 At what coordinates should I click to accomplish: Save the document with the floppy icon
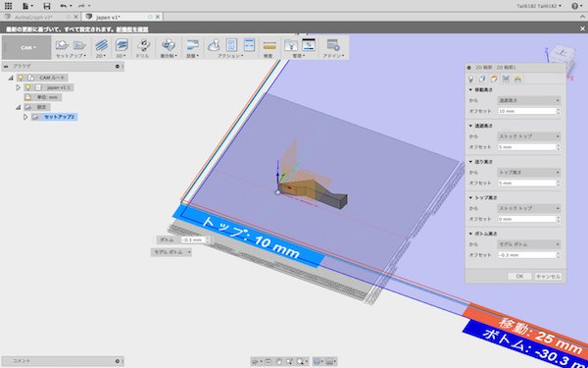pos(46,6)
